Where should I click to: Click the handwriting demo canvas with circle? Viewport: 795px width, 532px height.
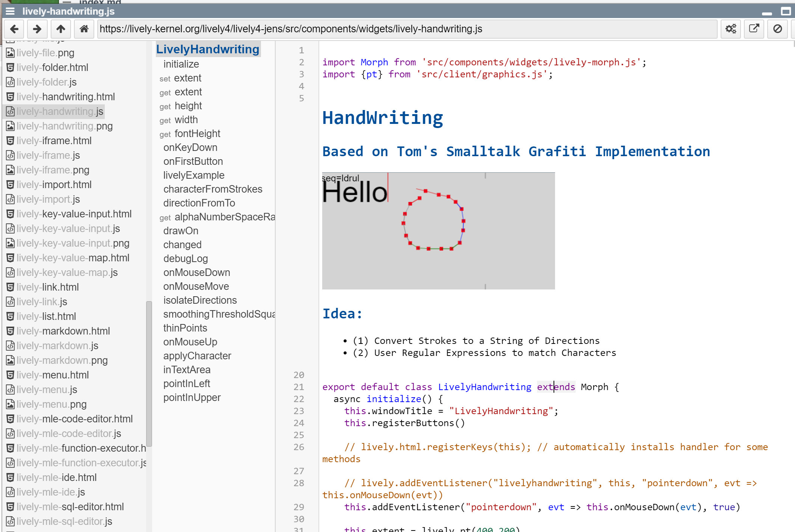[x=438, y=231]
